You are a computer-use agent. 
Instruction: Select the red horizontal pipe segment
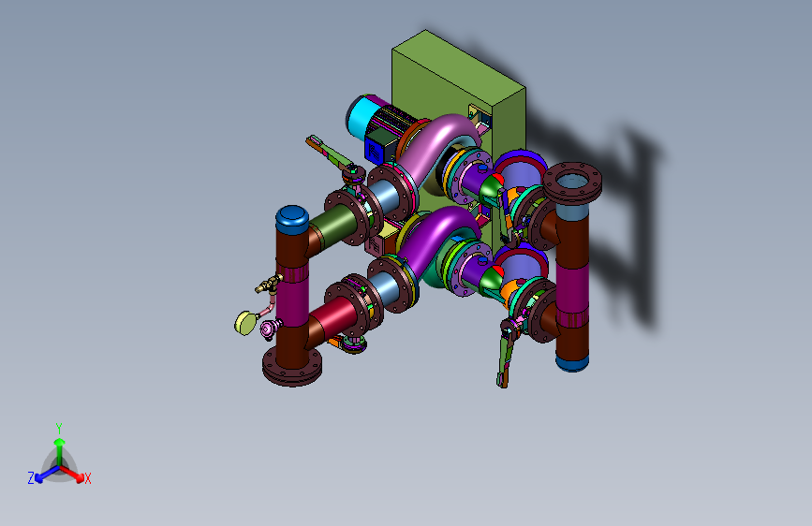[x=335, y=316]
